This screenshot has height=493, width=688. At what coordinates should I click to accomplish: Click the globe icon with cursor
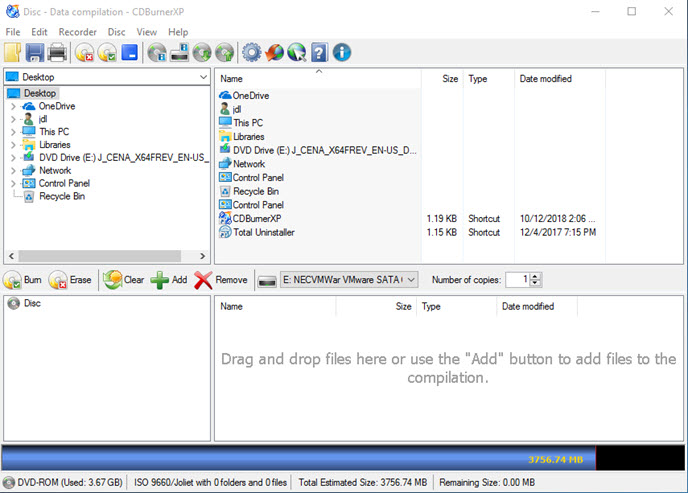pyautogui.click(x=297, y=53)
